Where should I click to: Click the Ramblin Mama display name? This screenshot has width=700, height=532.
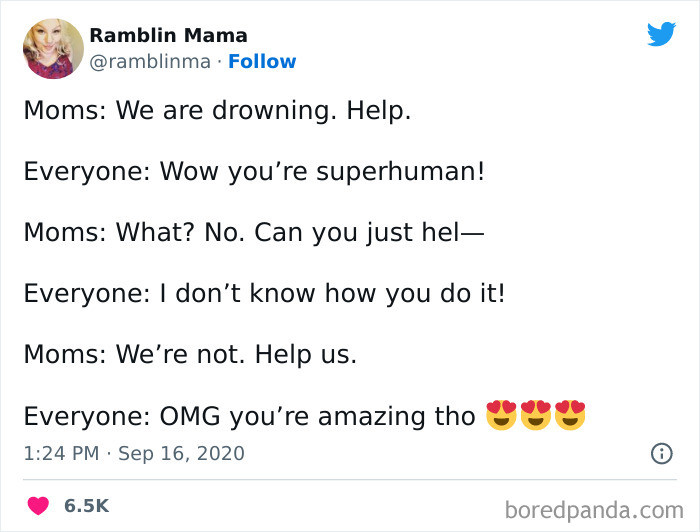click(x=168, y=35)
